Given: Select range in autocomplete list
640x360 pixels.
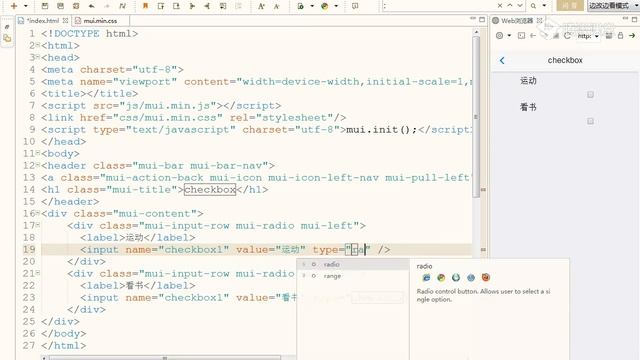Looking at the screenshot, I should (353, 276).
